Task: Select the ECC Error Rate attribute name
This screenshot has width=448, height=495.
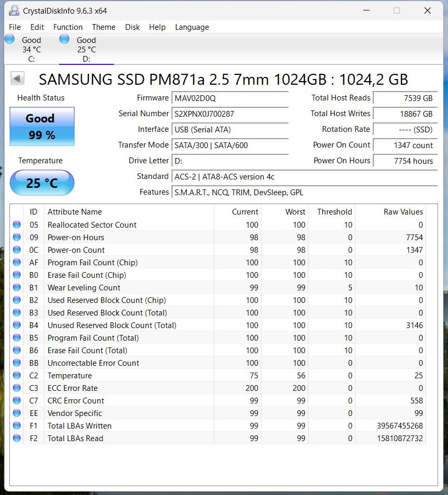Action: tap(73, 388)
